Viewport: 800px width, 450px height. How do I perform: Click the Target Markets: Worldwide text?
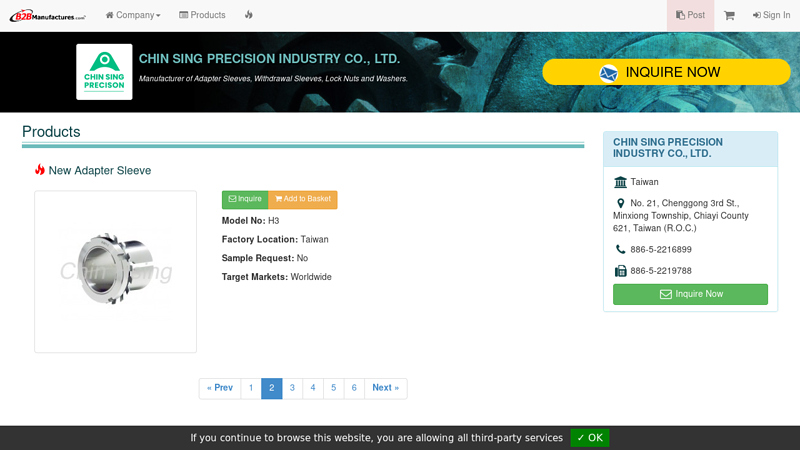tap(277, 277)
